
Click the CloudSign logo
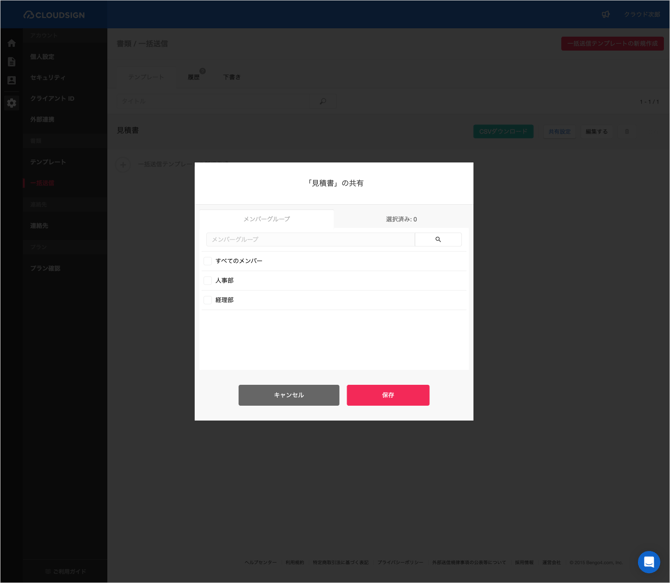(x=55, y=14)
